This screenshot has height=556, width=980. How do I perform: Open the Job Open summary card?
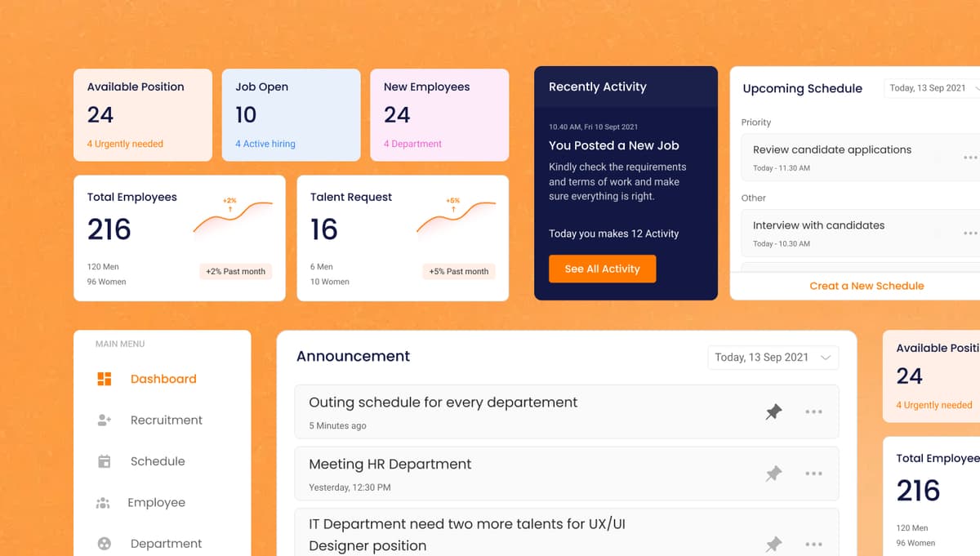pyautogui.click(x=291, y=115)
